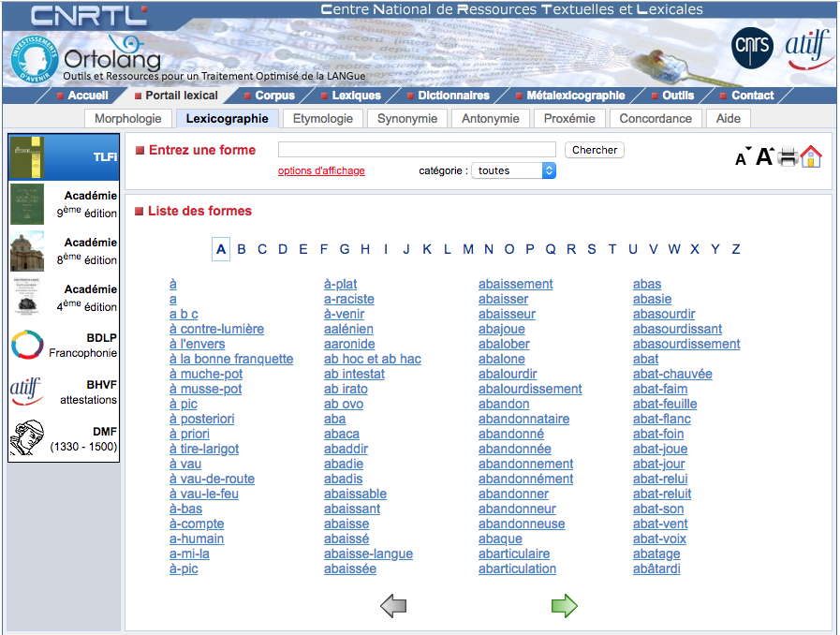840x635 pixels.
Task: Open the entry 'à contre-lumière'
Action: pos(217,329)
